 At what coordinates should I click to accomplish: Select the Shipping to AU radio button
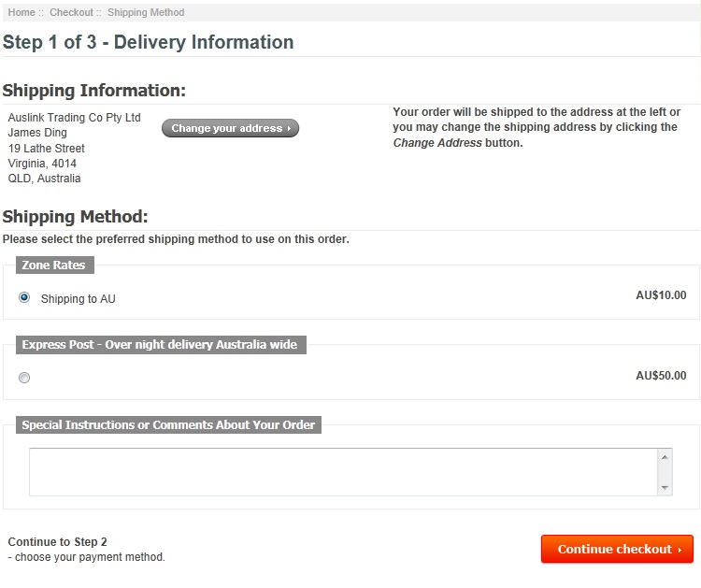click(24, 297)
